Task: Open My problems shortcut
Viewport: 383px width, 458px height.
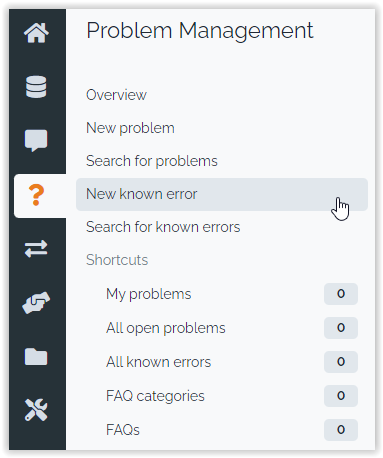Action: 149,294
